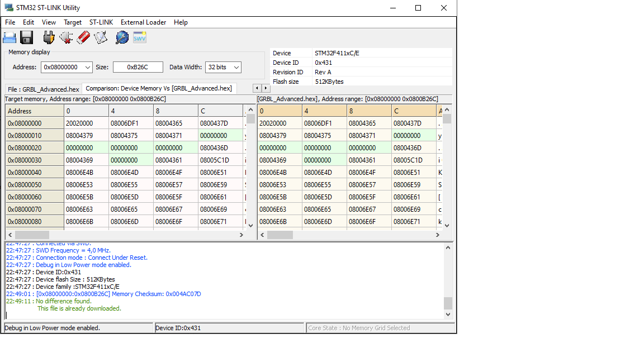Click the 'No difference found.' log line

49,301
